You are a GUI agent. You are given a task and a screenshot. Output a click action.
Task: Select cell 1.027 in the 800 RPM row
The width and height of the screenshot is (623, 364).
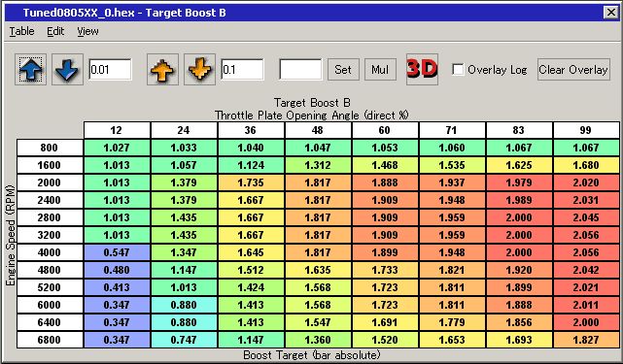117,148
